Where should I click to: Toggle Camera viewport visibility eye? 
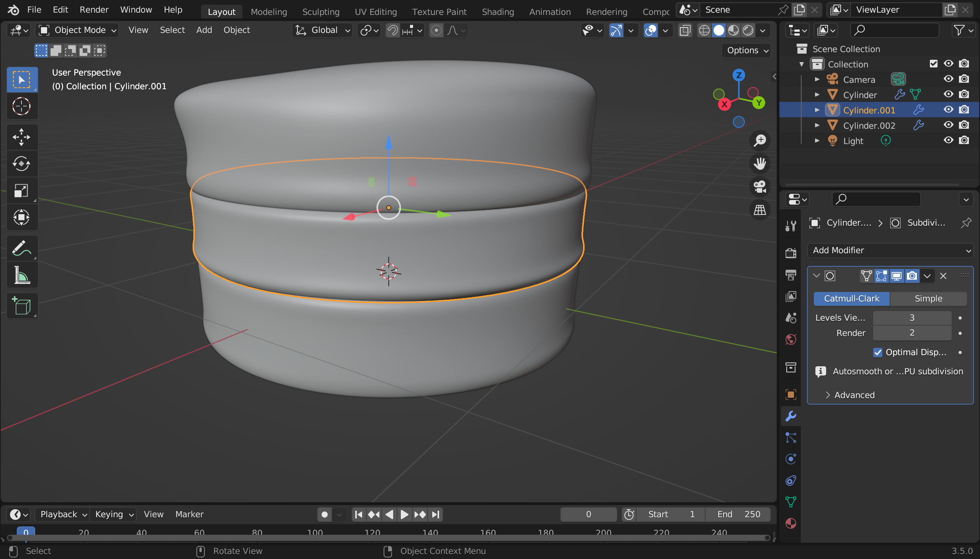[949, 79]
